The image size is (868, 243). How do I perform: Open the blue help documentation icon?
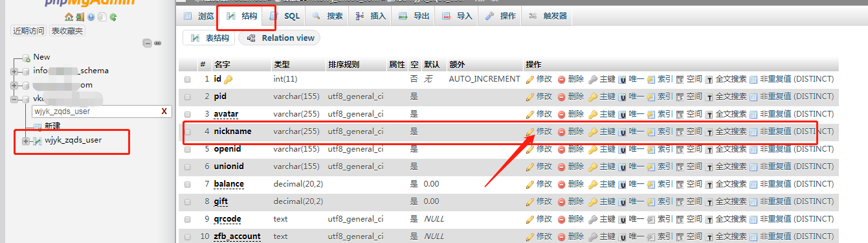click(91, 17)
